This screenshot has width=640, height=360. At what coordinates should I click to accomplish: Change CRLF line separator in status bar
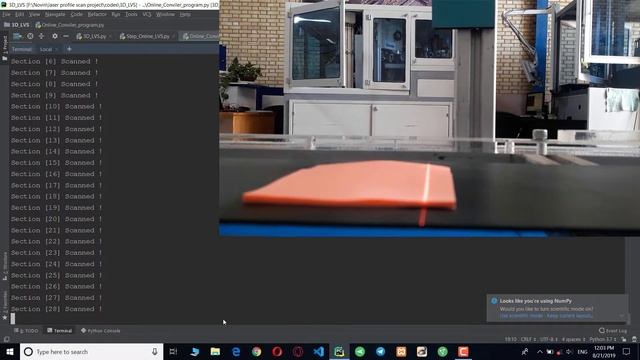[528, 339]
